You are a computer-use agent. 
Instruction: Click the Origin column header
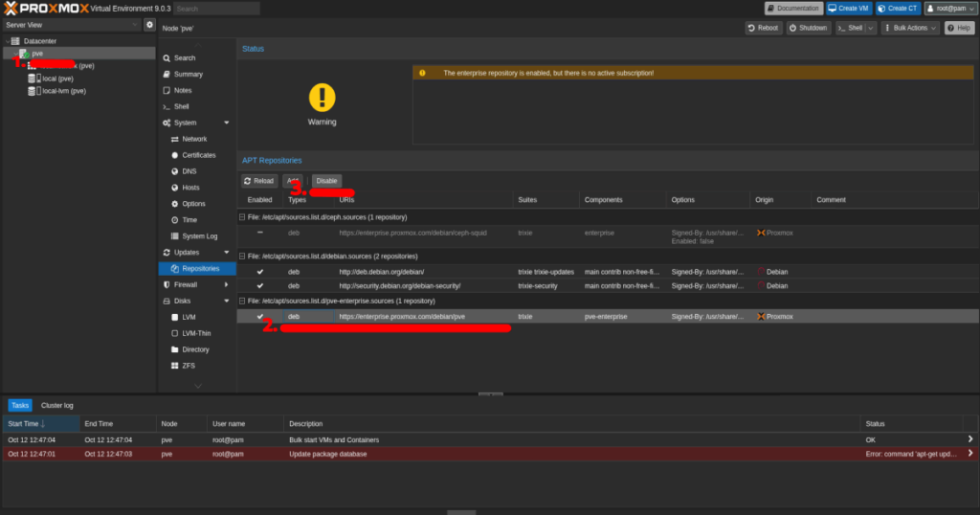(780, 200)
